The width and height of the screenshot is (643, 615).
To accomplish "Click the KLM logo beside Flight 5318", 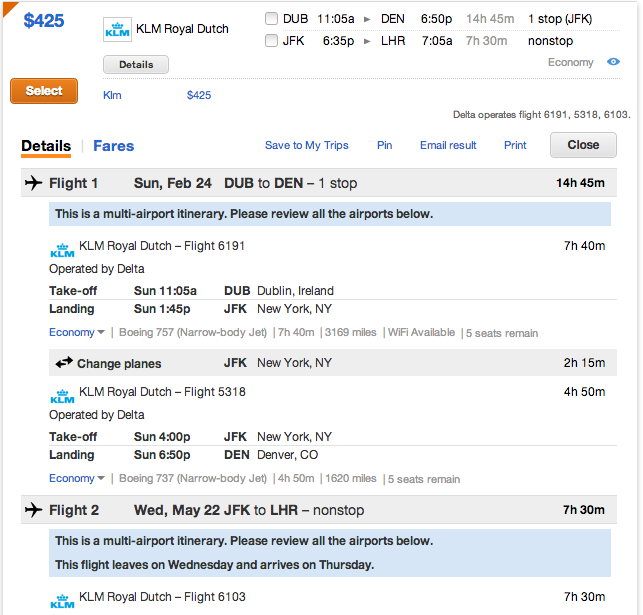I will pos(62,396).
